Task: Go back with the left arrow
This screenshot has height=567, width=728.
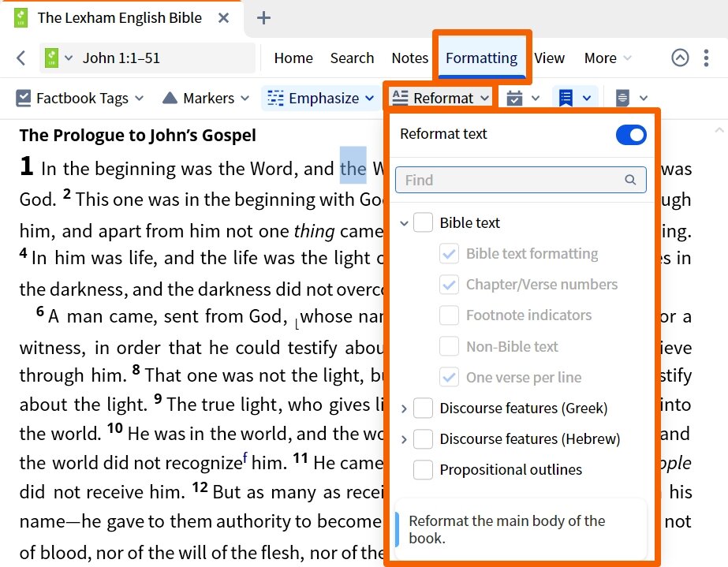Action: click(21, 58)
